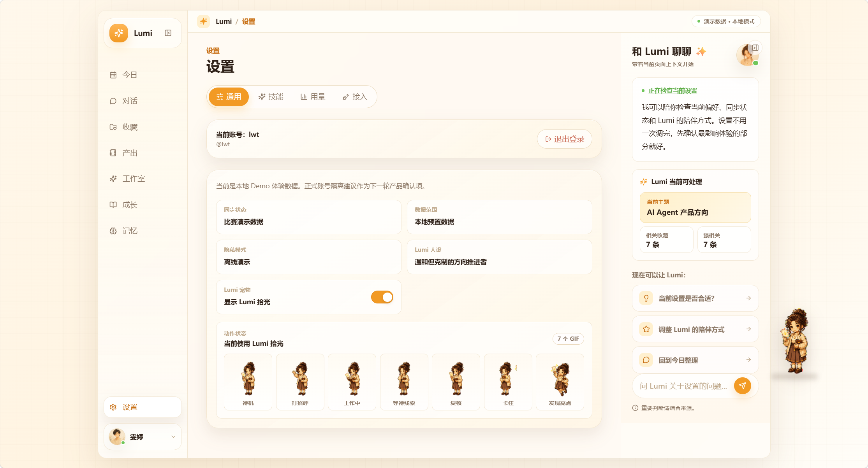Select 工作中 working animation thumbnail
This screenshot has height=468, width=868.
(x=352, y=382)
